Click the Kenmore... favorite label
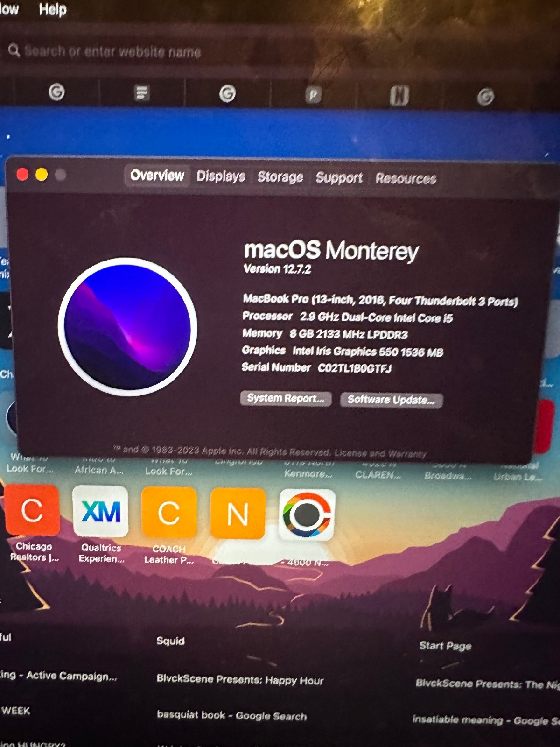Viewport: 560px width, 747px height. (x=308, y=474)
